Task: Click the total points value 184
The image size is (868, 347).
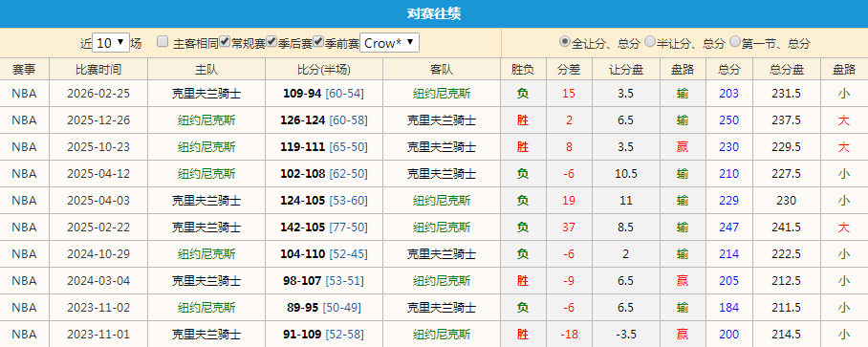Action: click(x=729, y=308)
